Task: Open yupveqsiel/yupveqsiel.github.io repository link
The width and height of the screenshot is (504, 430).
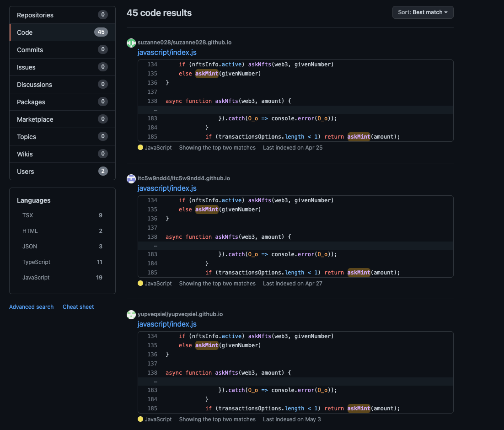Action: pos(180,314)
